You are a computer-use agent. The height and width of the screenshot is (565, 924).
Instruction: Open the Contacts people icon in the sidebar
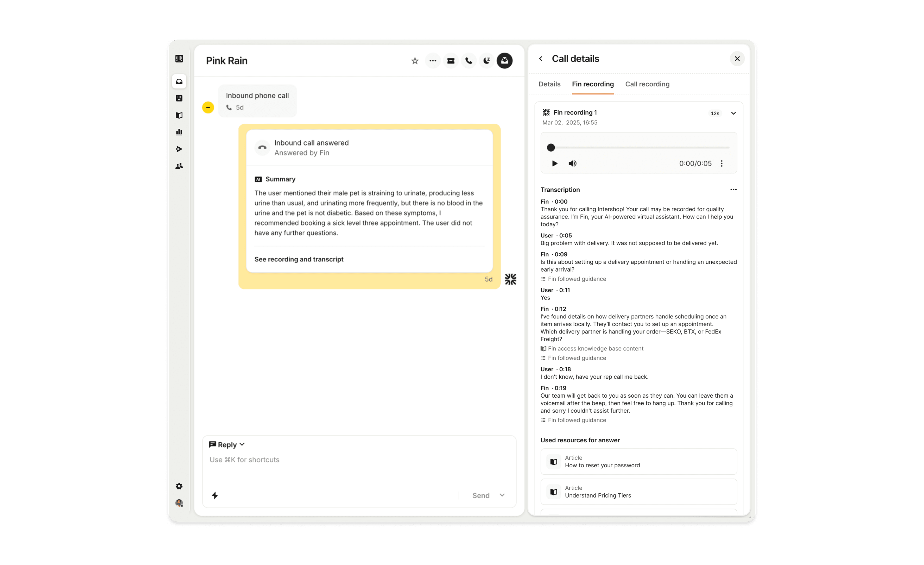click(x=179, y=166)
